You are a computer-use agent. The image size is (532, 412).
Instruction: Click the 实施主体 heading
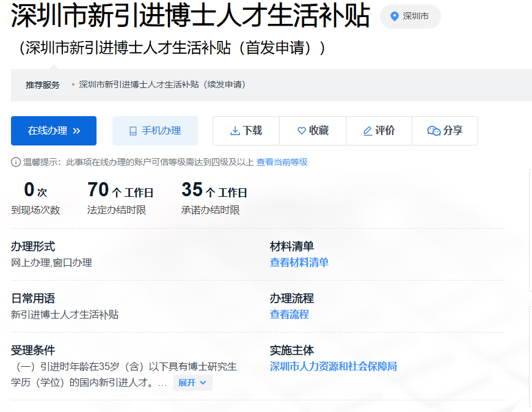click(x=292, y=350)
